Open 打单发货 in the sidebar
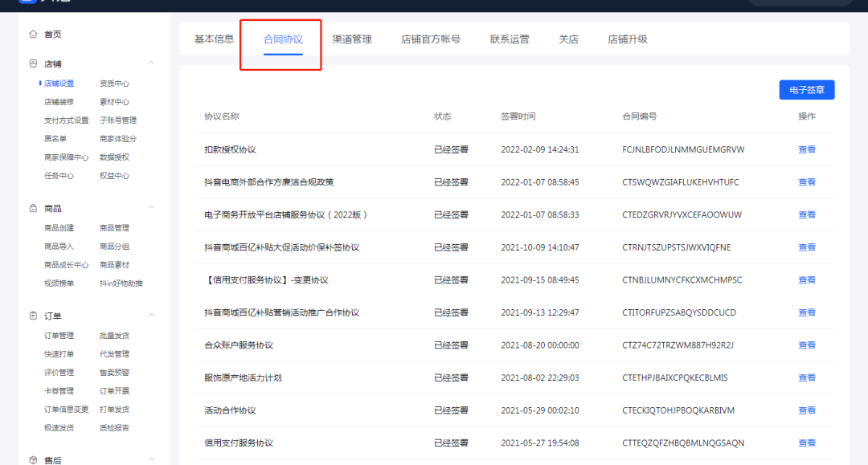 114,409
